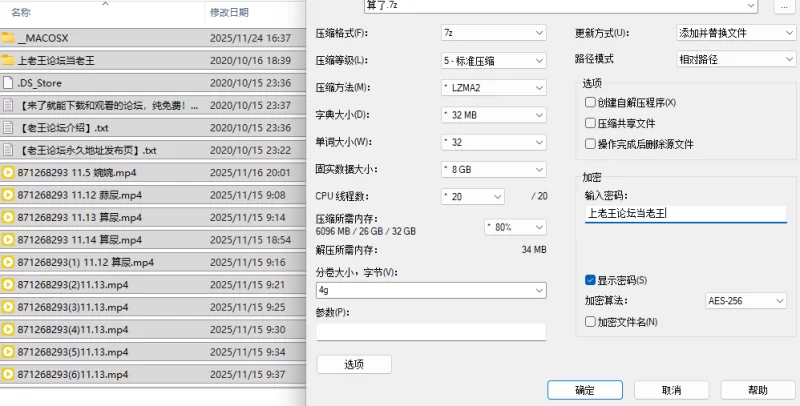Open the 压缩格式 7z dropdown
The width and height of the screenshot is (800, 406).
pos(493,33)
